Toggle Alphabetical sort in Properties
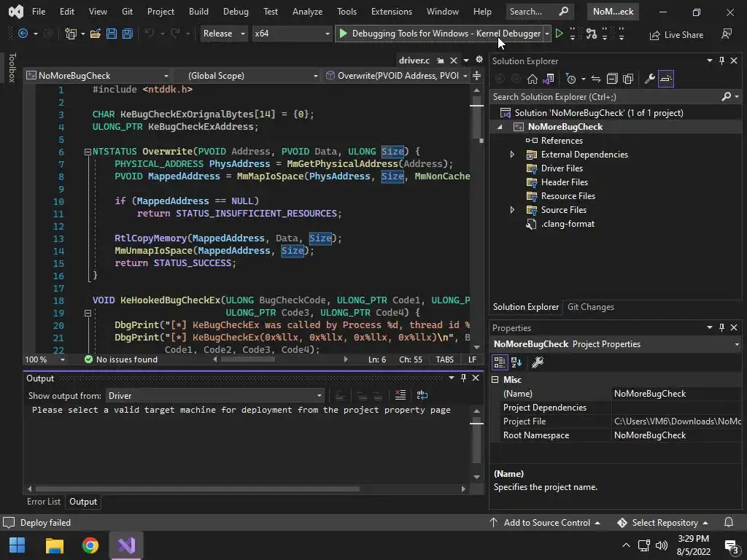The height and width of the screenshot is (560, 747). [516, 362]
